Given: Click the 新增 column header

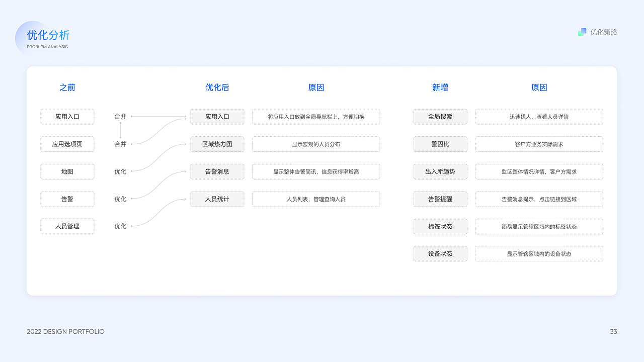Looking at the screenshot, I should click(x=440, y=87).
